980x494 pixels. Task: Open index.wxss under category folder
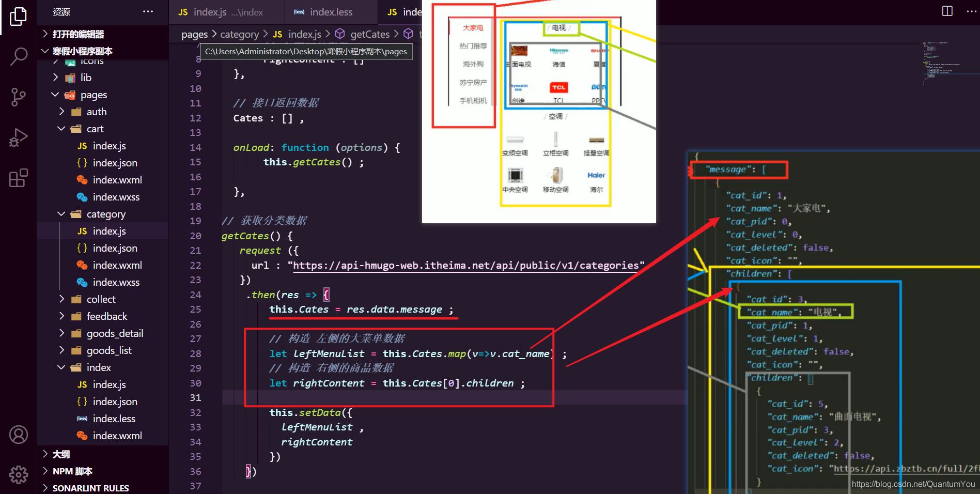pos(102,282)
